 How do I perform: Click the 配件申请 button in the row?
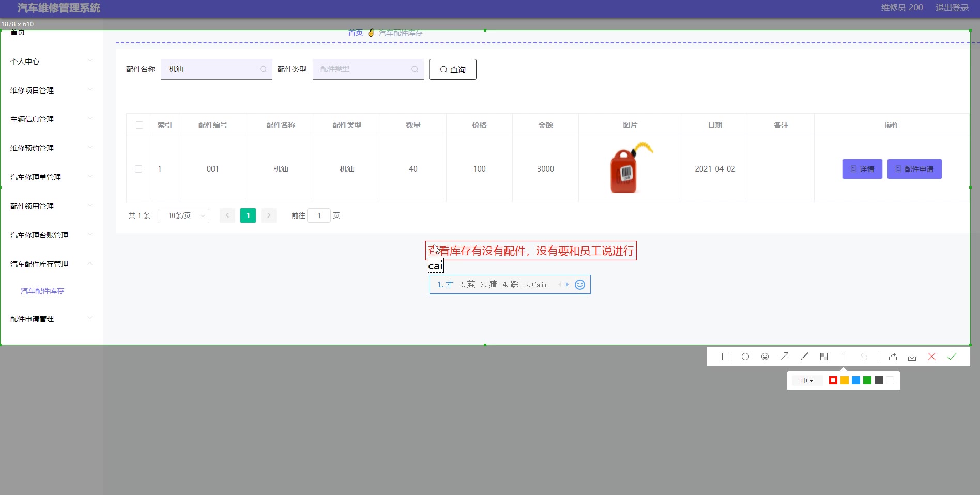914,169
